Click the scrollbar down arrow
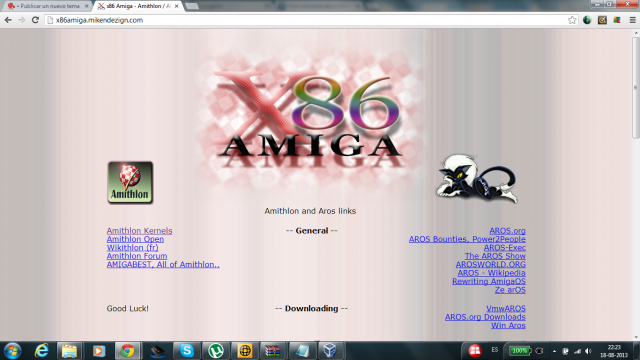 pyautogui.click(x=636, y=337)
